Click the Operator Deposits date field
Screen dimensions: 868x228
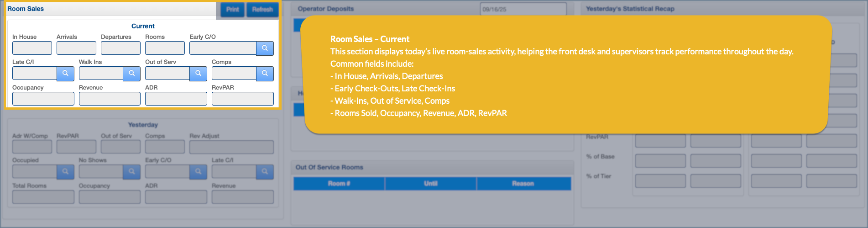(523, 9)
